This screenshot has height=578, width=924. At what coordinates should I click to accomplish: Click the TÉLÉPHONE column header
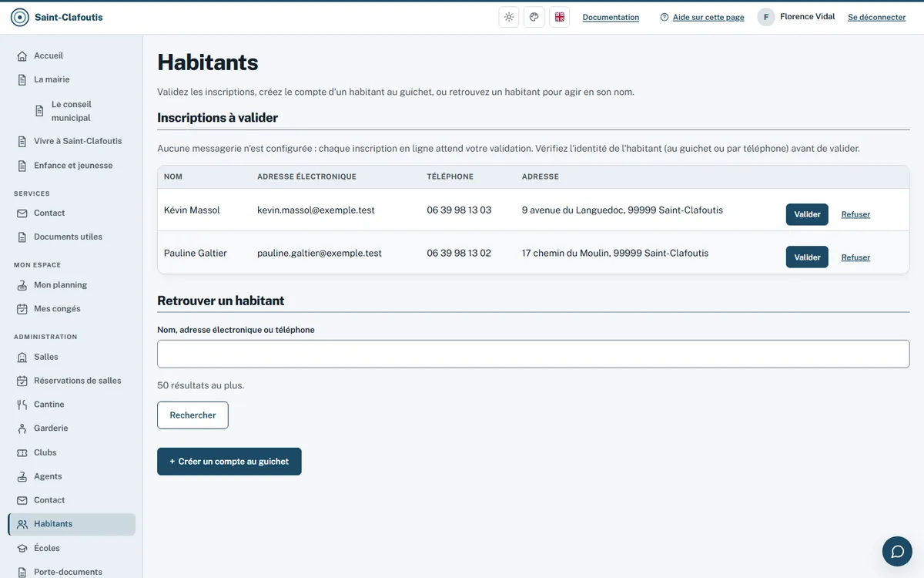click(450, 176)
